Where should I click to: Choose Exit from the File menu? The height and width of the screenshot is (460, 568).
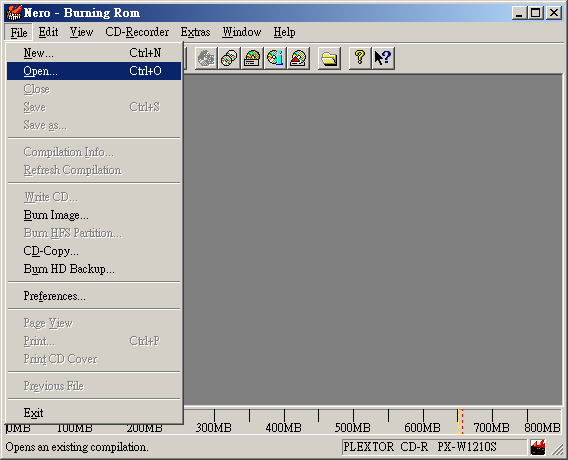[94, 413]
